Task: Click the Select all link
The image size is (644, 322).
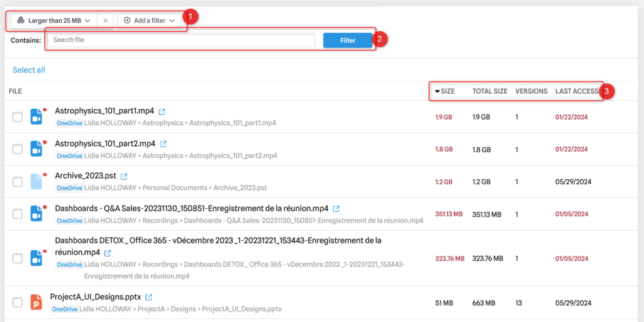Action: pos(29,70)
